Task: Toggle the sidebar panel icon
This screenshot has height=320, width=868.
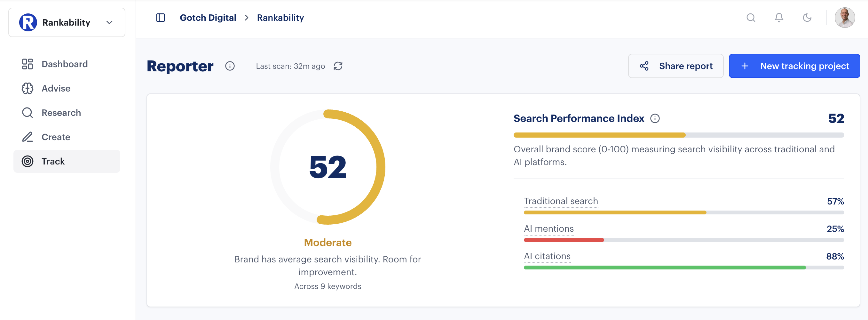Action: (x=160, y=18)
